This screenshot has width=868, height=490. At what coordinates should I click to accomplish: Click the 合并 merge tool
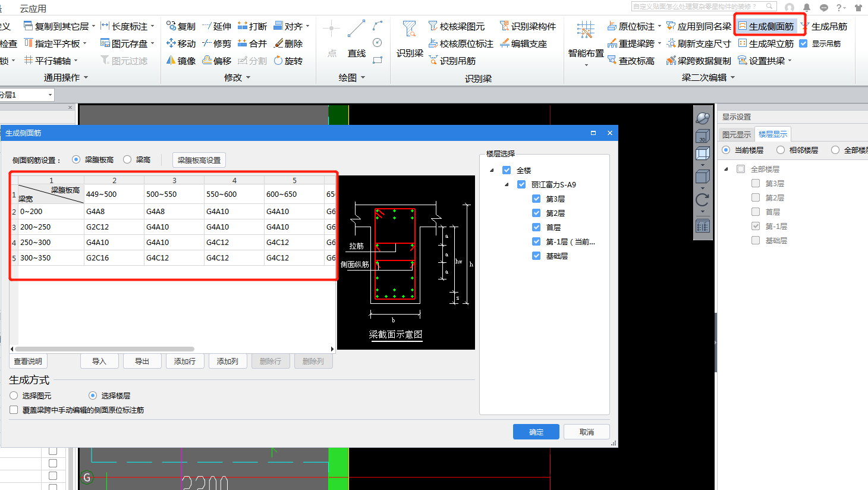(x=253, y=43)
